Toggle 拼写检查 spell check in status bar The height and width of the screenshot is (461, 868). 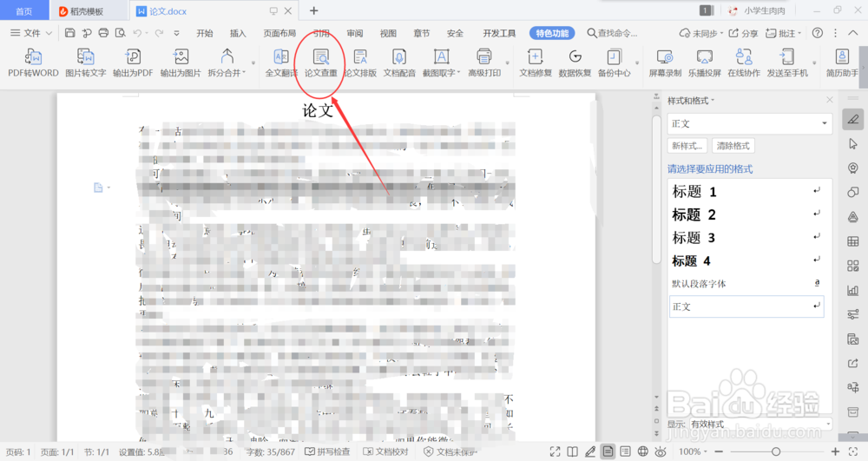tap(328, 451)
